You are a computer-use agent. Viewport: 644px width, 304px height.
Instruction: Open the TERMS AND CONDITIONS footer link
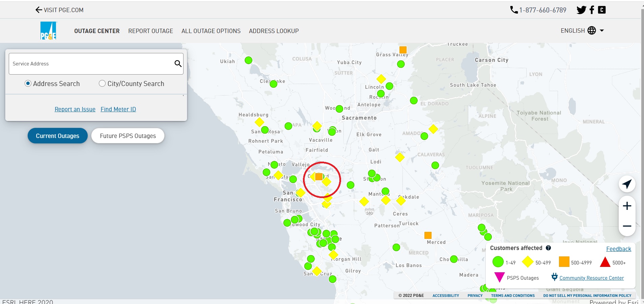coord(513,296)
